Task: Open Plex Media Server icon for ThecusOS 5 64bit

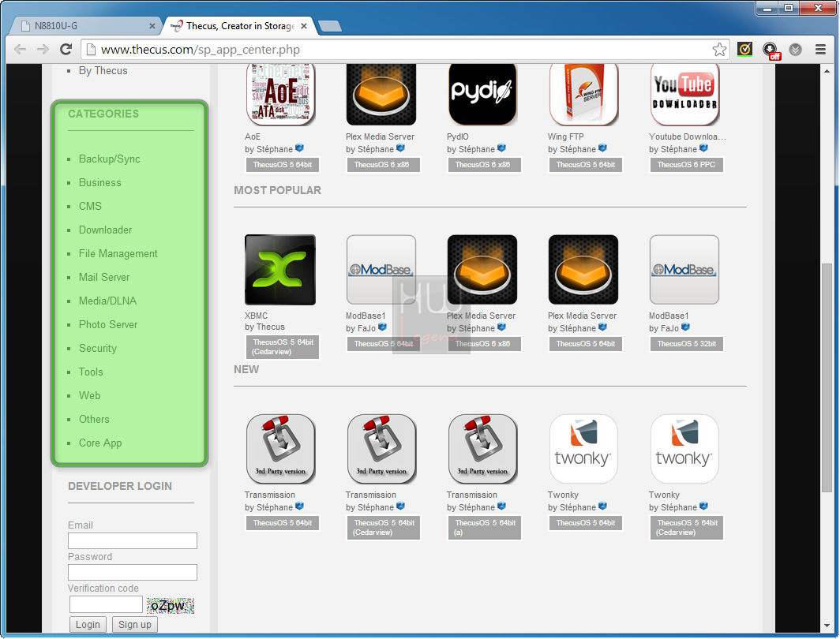Action: click(583, 270)
